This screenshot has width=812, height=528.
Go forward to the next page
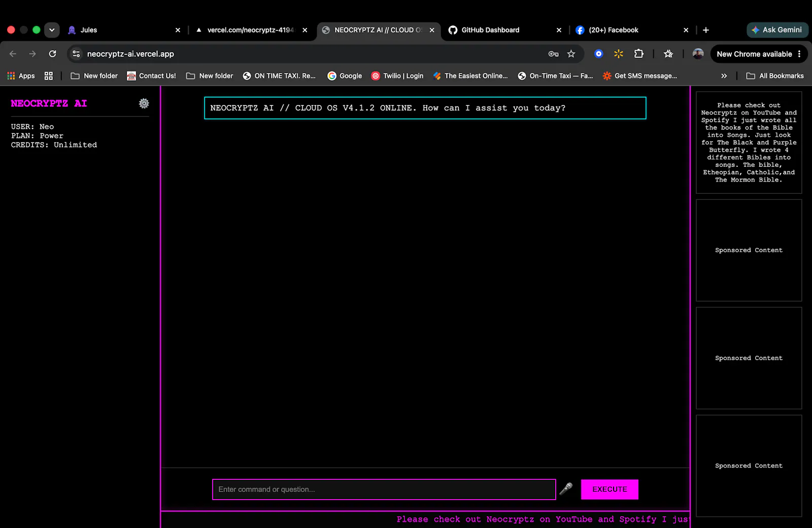tap(32, 54)
